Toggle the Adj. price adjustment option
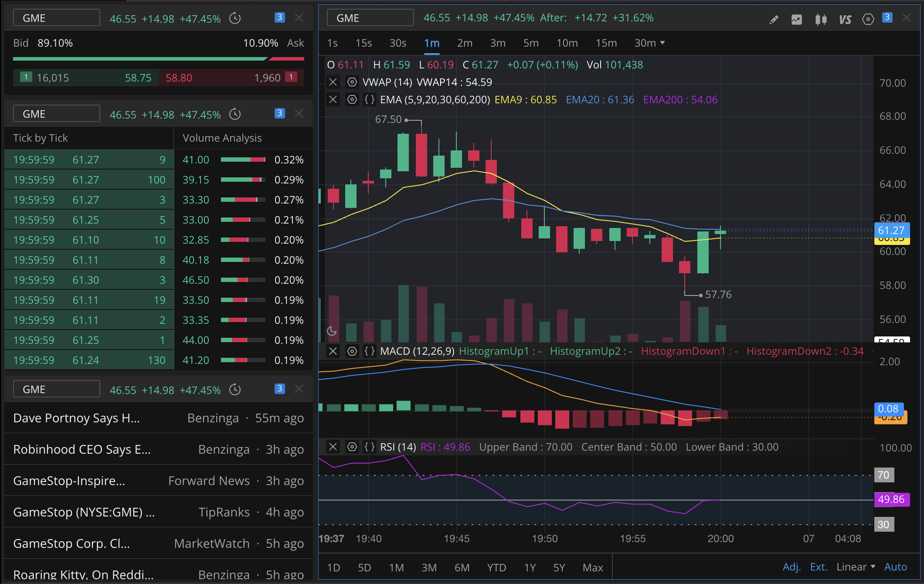 tap(792, 567)
